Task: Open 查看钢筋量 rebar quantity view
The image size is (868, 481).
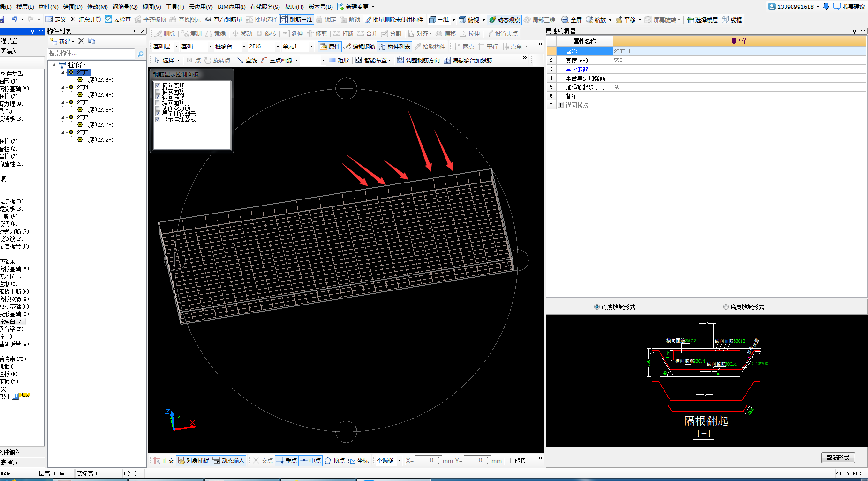Action: click(223, 20)
